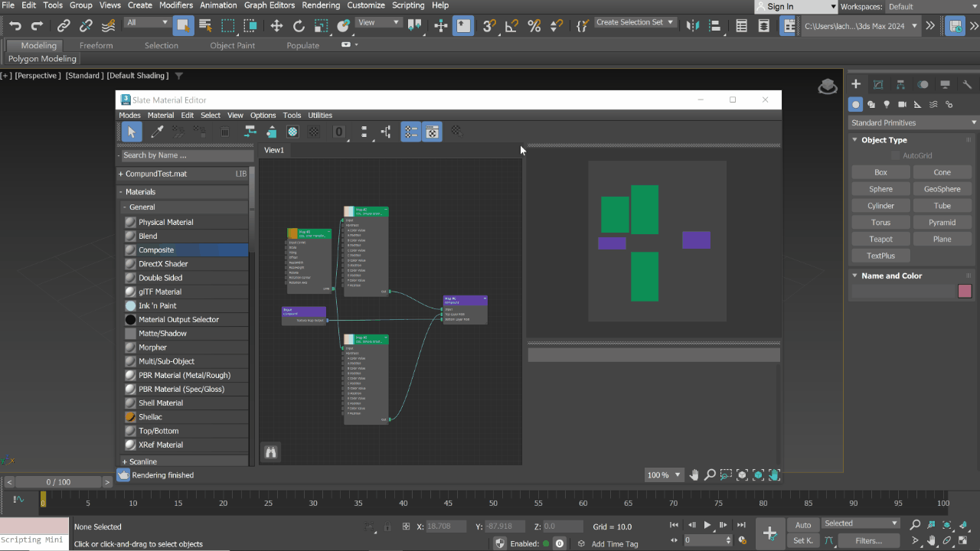Open the Utilities menu in Slate editor
This screenshot has width=980, height=551.
point(319,116)
